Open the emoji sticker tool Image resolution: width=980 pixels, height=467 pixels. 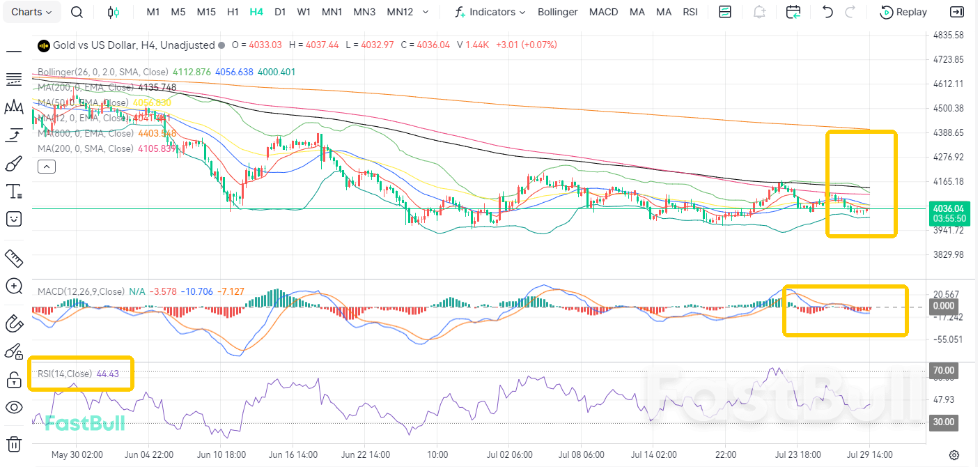click(x=13, y=219)
